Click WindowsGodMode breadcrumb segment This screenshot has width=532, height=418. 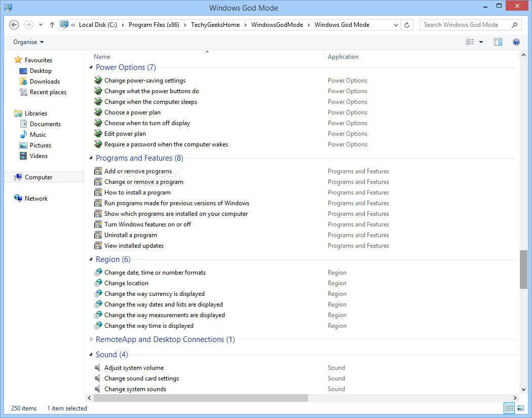(277, 25)
